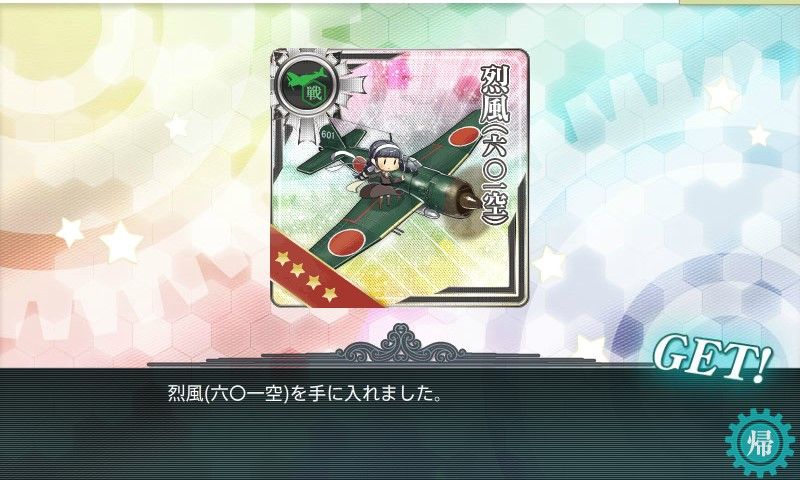Viewport: 800px width, 480px height.
Task: Click the ornate scroll ornament above the dialogue box
Action: pos(402,343)
